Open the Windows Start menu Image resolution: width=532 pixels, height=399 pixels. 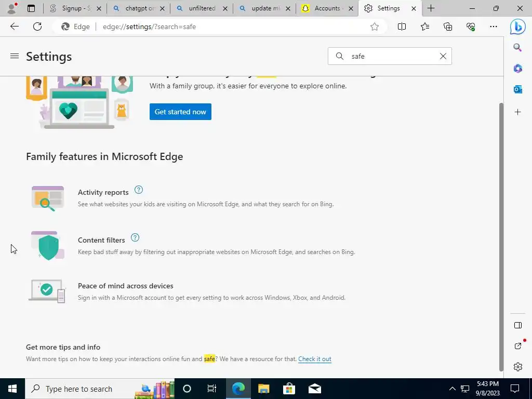point(12,389)
